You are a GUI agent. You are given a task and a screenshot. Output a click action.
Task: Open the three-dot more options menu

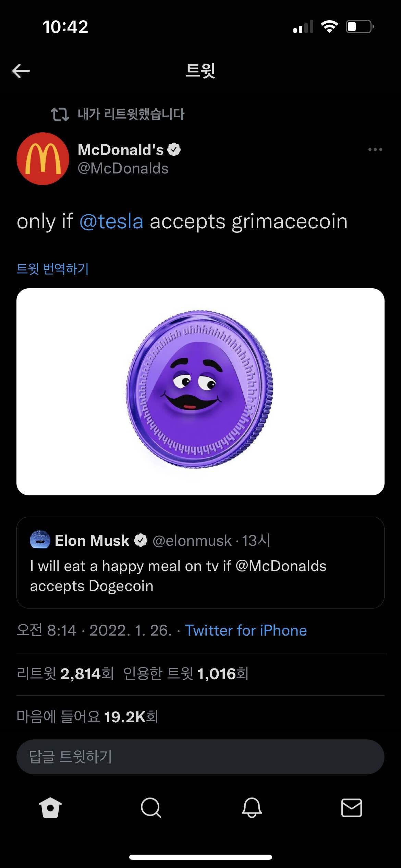click(375, 149)
